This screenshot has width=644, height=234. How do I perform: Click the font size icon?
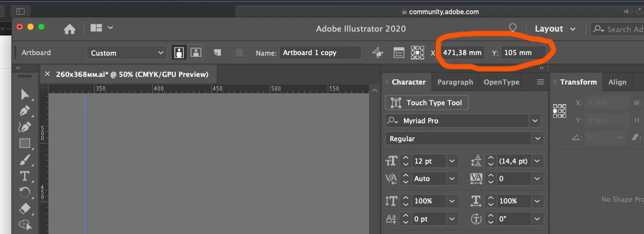coord(391,161)
